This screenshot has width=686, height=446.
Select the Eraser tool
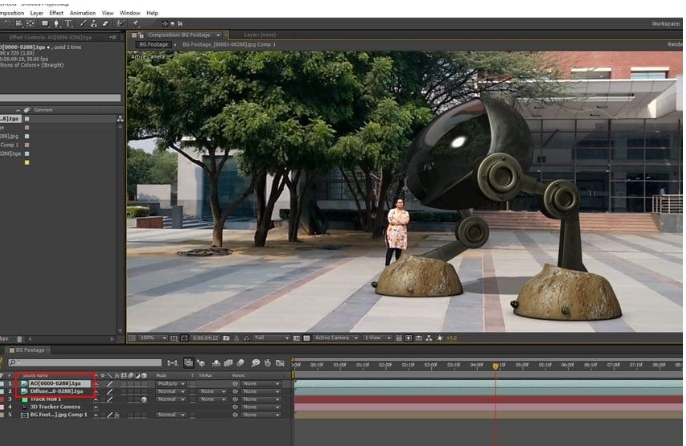105,24
